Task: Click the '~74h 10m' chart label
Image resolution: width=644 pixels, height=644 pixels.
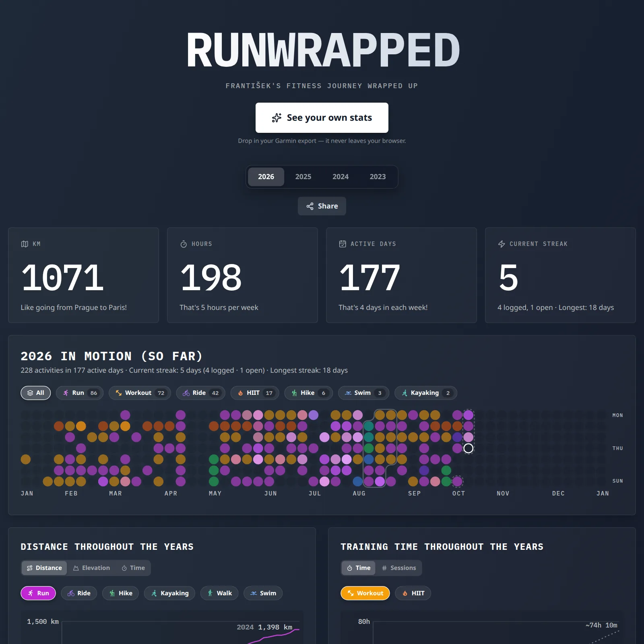Action: pyautogui.click(x=601, y=625)
